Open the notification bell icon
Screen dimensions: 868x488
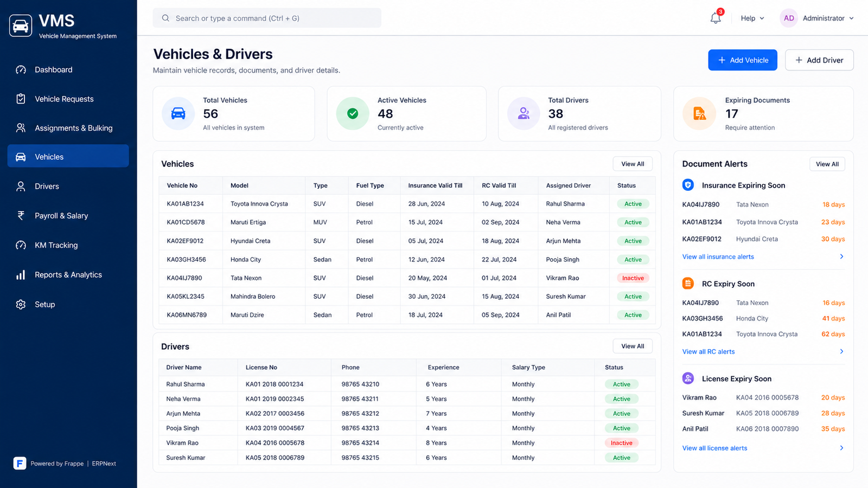click(716, 18)
